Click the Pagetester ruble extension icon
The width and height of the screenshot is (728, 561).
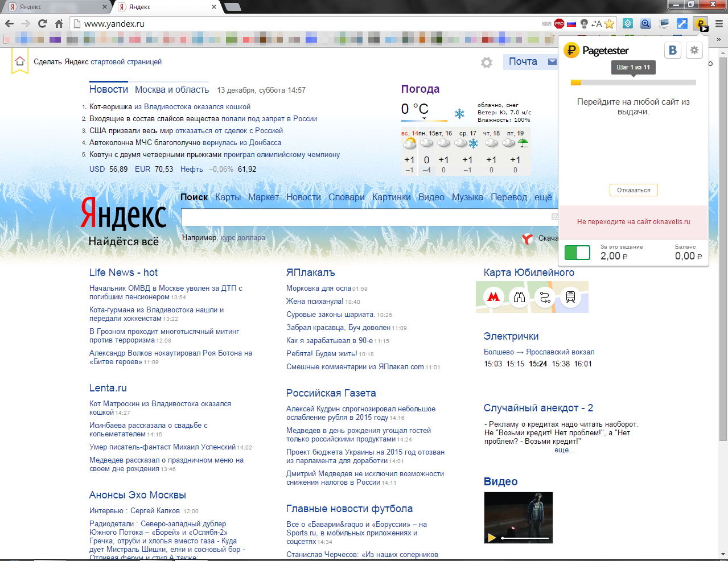point(701,23)
